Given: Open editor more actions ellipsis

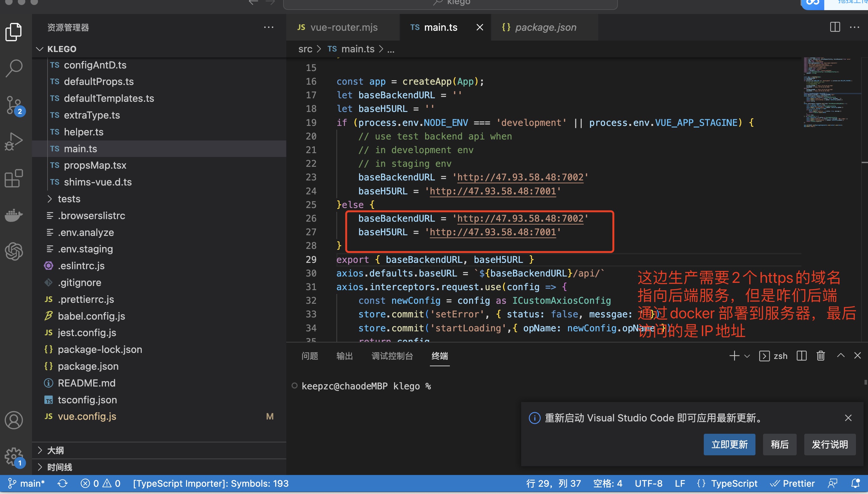Looking at the screenshot, I should pyautogui.click(x=854, y=27).
